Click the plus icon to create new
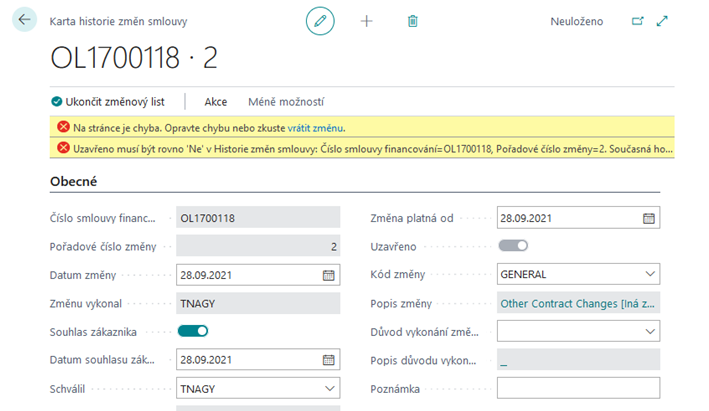 (x=366, y=20)
